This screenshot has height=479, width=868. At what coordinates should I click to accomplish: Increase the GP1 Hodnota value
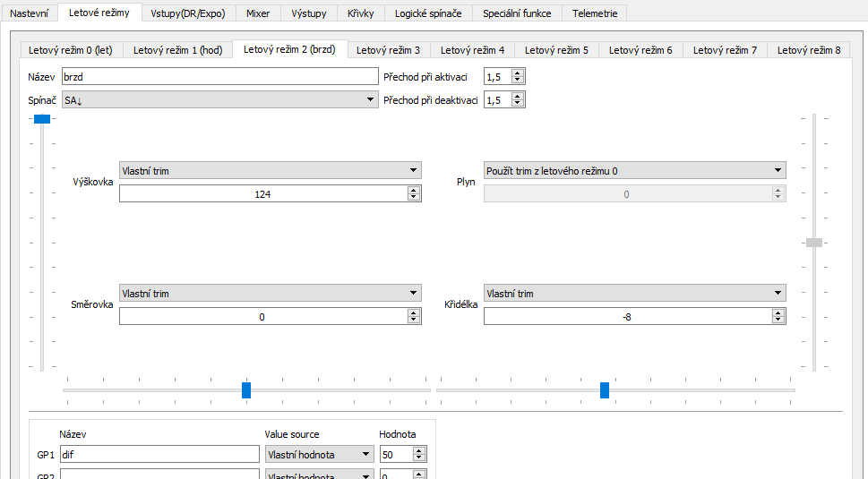418,450
